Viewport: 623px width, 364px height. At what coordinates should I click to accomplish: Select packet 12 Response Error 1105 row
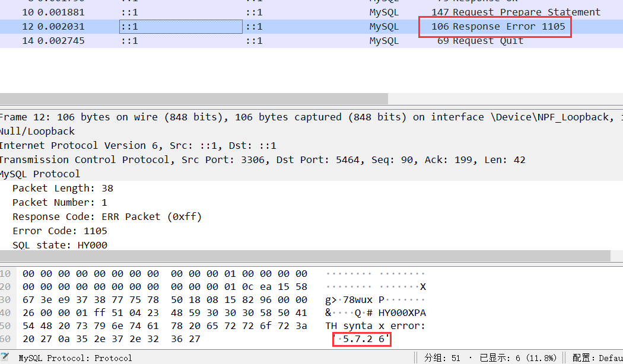pos(297,27)
